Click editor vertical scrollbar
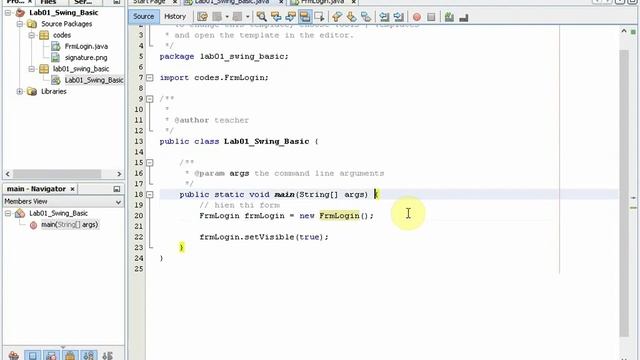 pos(624,193)
